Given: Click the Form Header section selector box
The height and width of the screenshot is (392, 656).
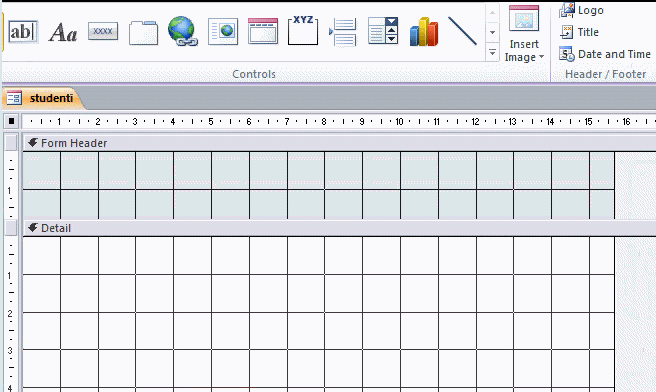Looking at the screenshot, I should (11, 143).
